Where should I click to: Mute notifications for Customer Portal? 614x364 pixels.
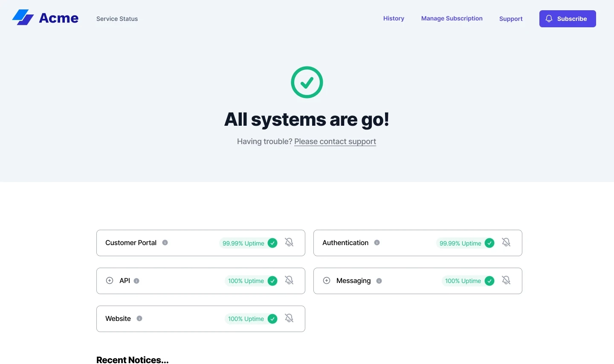(x=289, y=242)
